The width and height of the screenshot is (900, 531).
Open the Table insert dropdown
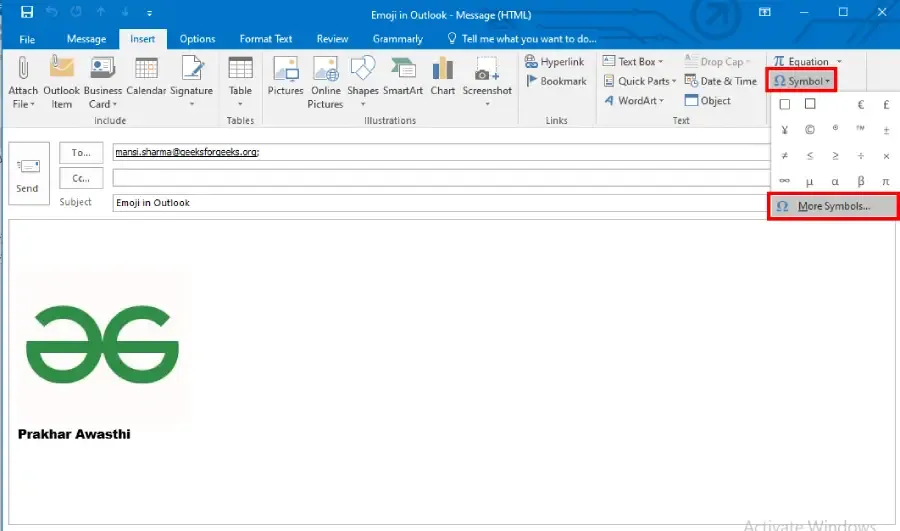point(240,82)
